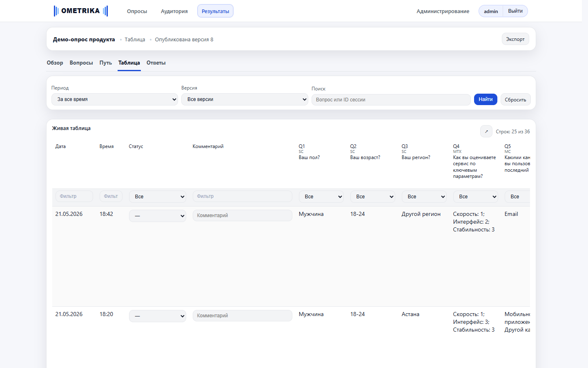Screen dimensions: 588x368
Task: Open the Версия dropdown
Action: pos(245,99)
